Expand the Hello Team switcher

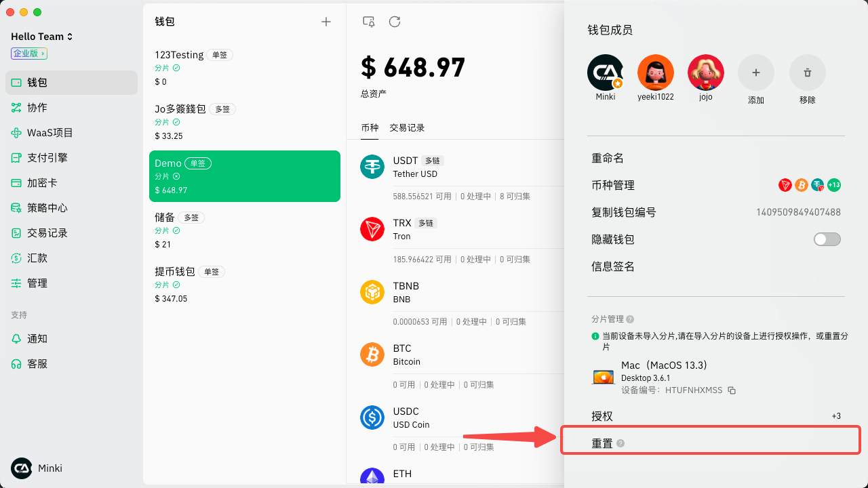pyautogui.click(x=42, y=37)
